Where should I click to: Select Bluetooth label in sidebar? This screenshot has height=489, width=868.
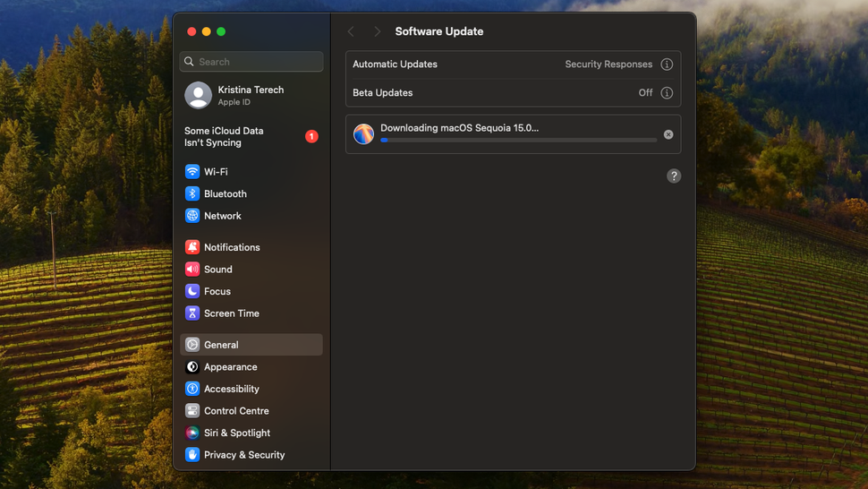[226, 193]
